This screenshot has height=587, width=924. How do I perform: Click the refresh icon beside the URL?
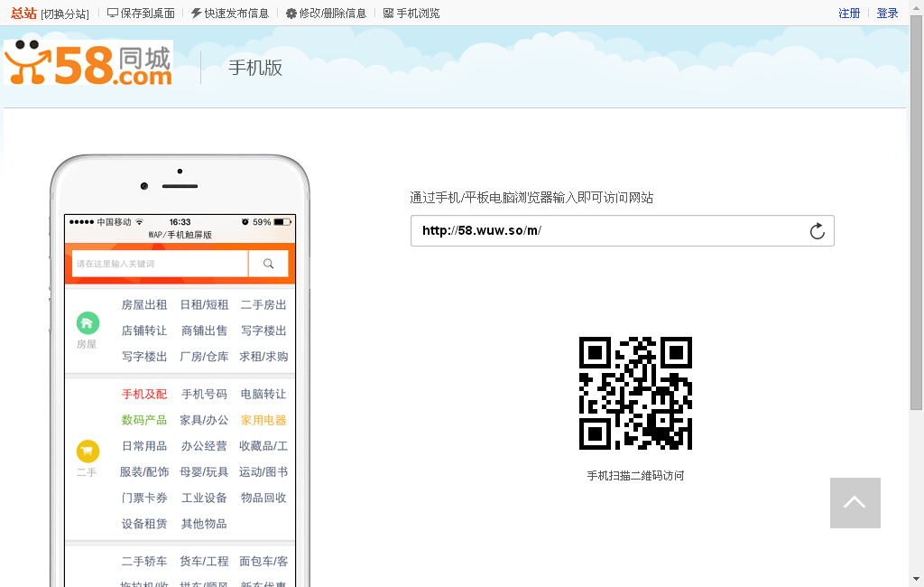(818, 230)
